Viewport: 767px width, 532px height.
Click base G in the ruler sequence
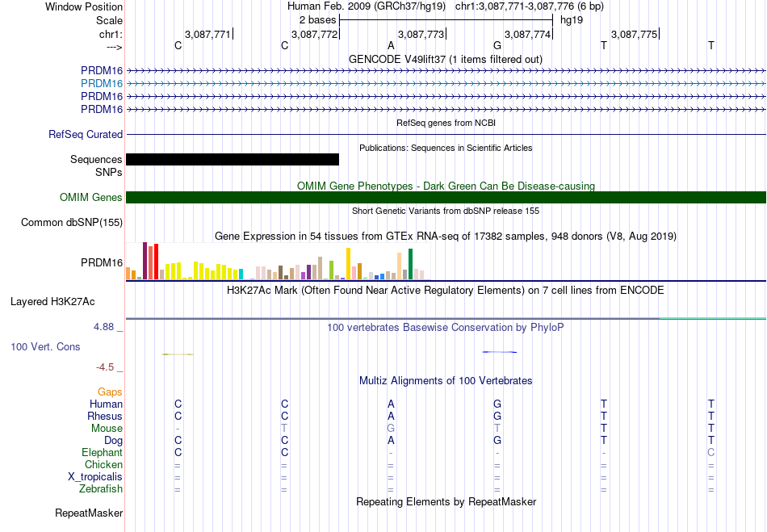[497, 45]
